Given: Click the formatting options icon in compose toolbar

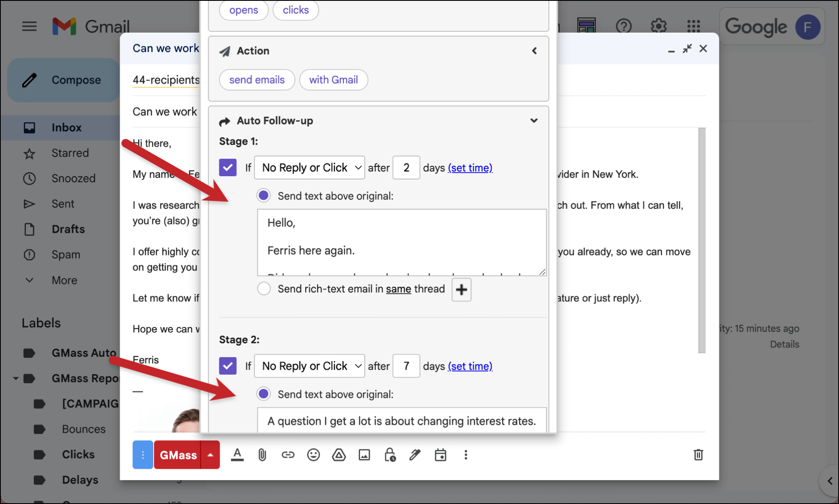Looking at the screenshot, I should point(237,455).
